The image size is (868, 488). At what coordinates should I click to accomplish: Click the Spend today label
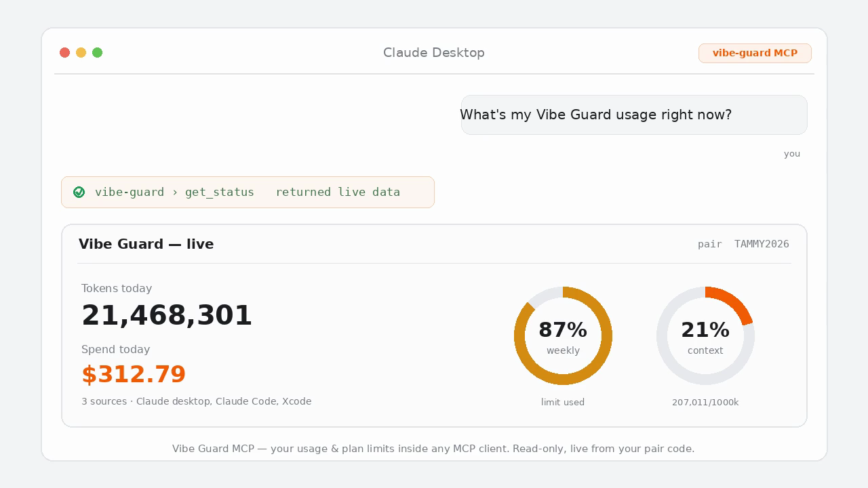[116, 350]
